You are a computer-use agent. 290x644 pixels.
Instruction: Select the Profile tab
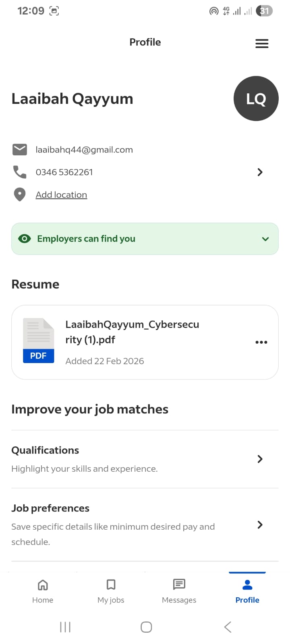point(247,591)
